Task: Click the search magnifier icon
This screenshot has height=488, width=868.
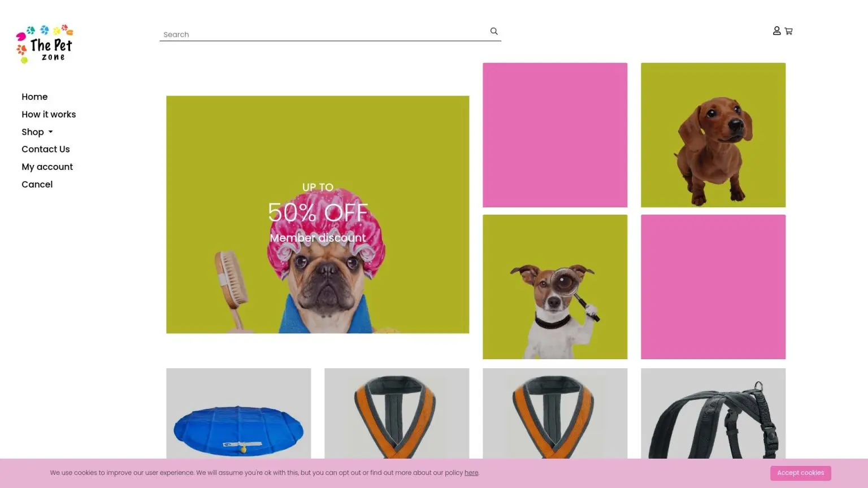Action: point(494,32)
